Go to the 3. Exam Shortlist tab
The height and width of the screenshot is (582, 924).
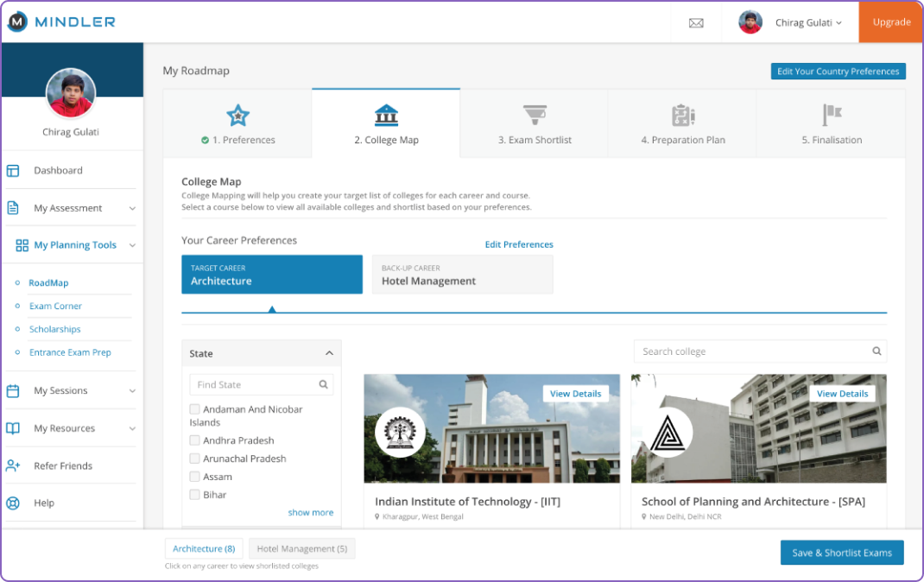coord(535,123)
